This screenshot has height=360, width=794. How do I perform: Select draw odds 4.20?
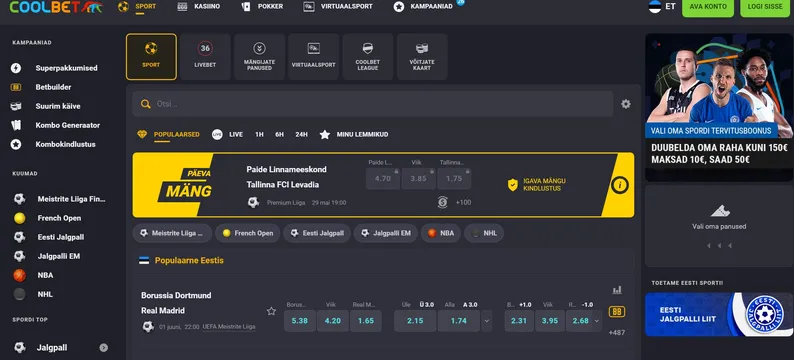click(x=333, y=321)
